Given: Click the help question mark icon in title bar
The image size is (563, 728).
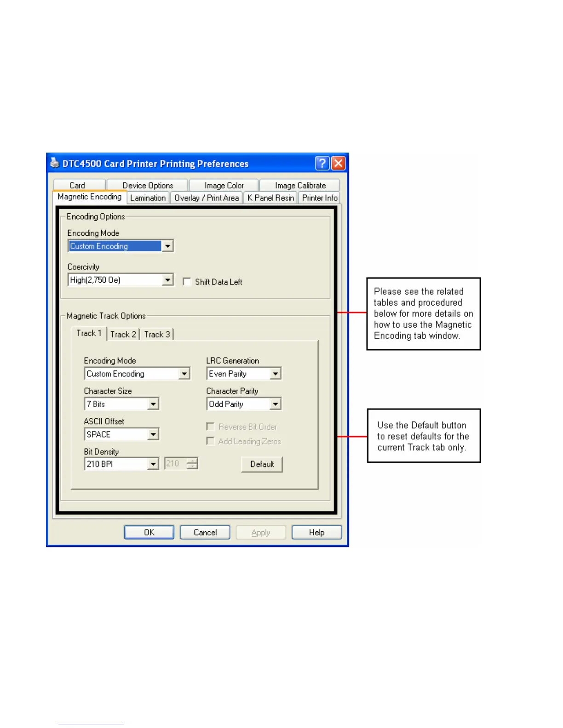Looking at the screenshot, I should point(322,163).
